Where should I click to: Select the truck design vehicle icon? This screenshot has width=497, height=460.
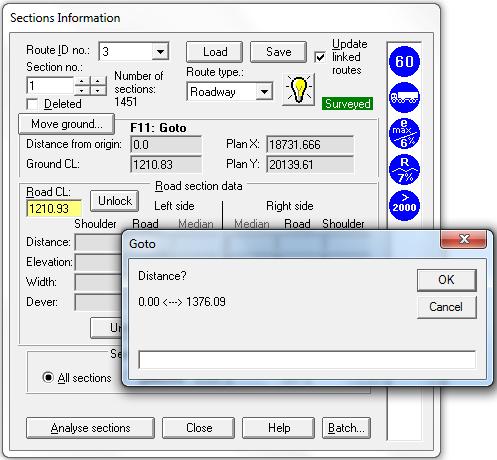point(404,97)
